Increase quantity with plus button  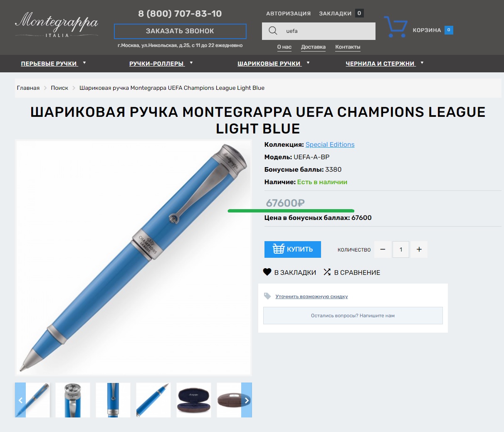419,249
